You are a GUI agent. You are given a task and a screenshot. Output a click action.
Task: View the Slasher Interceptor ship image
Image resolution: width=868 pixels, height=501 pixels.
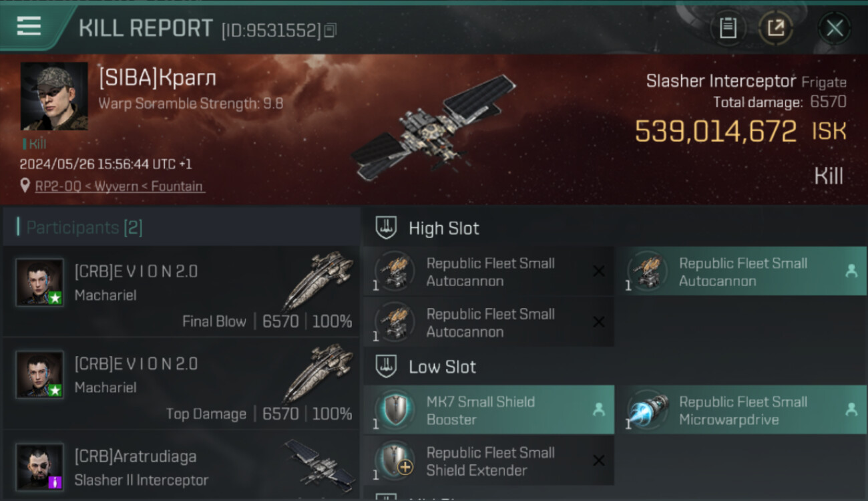pos(433,128)
